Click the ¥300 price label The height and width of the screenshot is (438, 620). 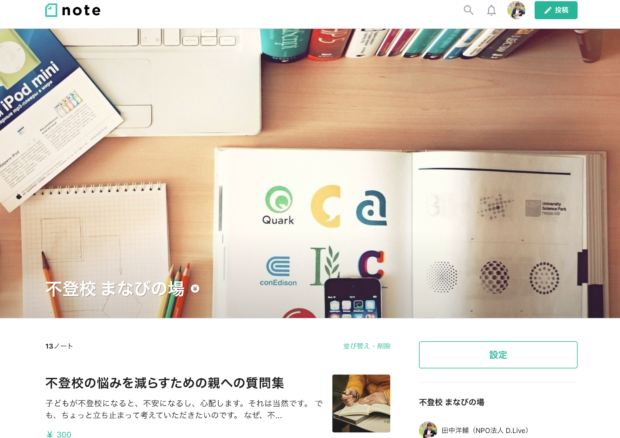59,434
